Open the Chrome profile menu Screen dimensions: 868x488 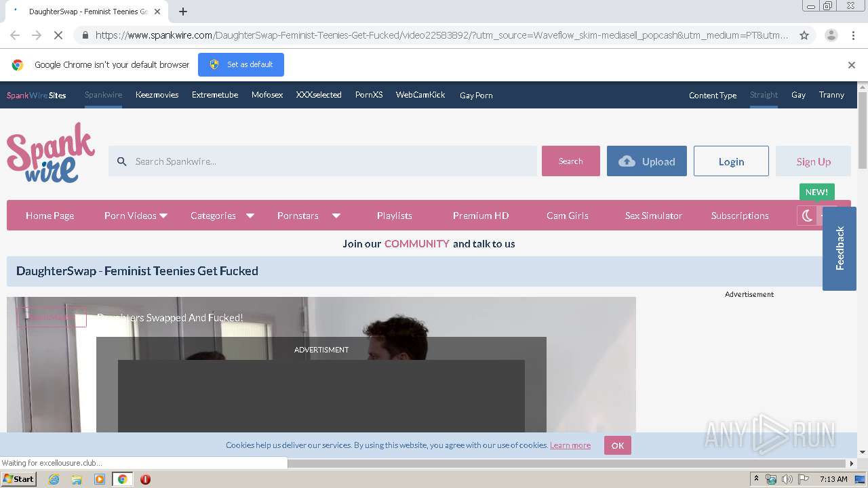831,35
